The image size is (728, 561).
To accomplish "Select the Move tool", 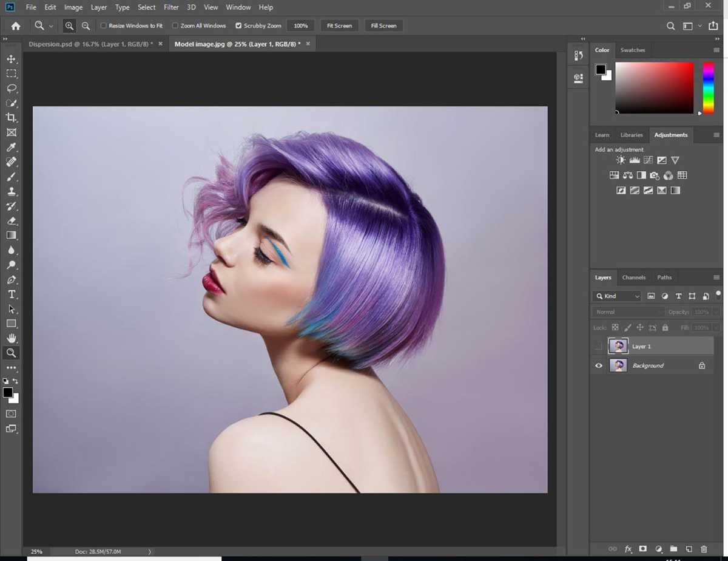I will [11, 59].
